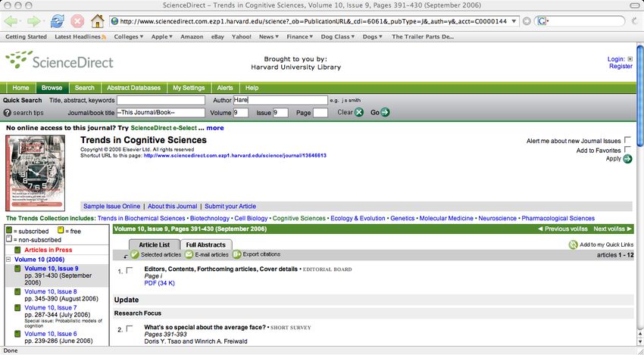Viewport: 644px width, 355px height.
Task: Click the browser Forward arrow
Action: click(x=35, y=21)
